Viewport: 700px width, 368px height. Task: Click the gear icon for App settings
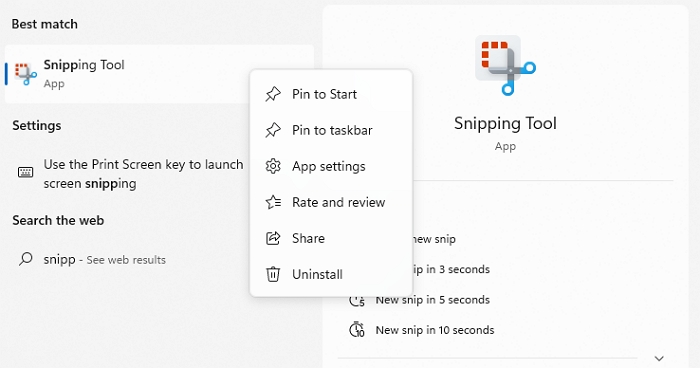click(273, 166)
